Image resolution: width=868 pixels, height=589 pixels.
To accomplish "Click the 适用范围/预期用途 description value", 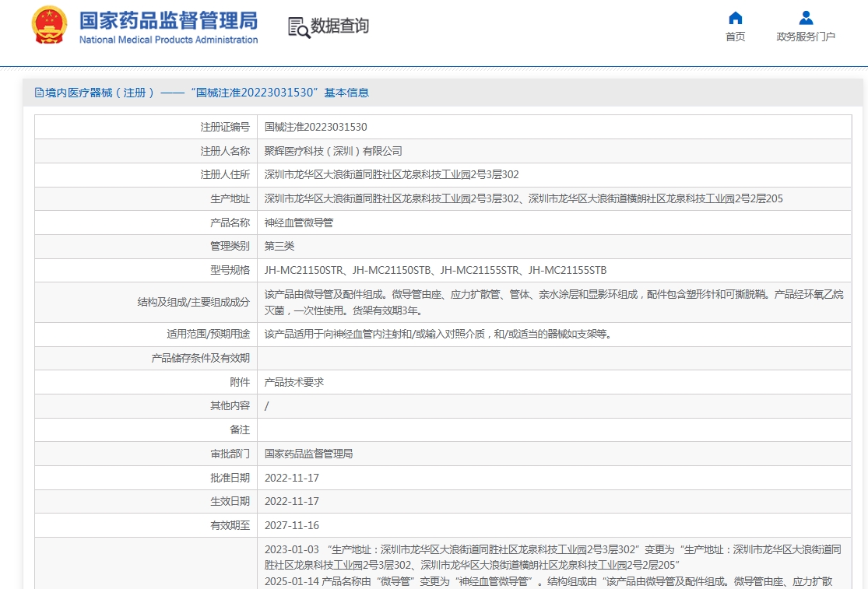I will [438, 334].
